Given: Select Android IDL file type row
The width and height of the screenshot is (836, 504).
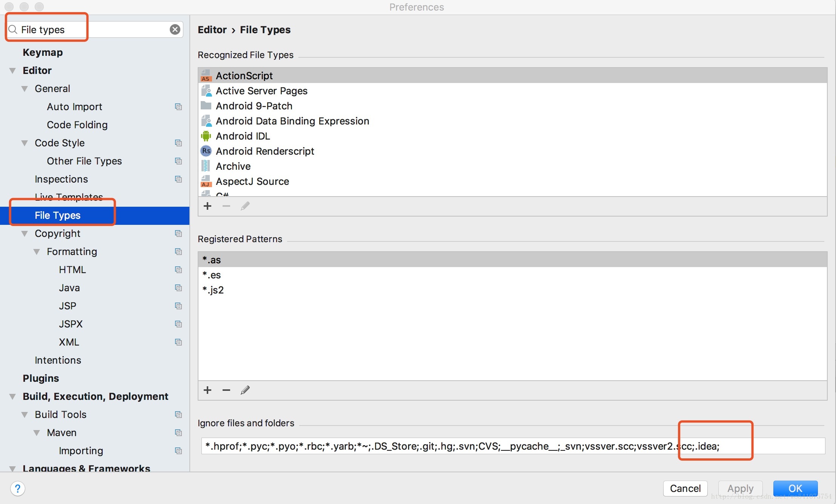Looking at the screenshot, I should tap(512, 136).
